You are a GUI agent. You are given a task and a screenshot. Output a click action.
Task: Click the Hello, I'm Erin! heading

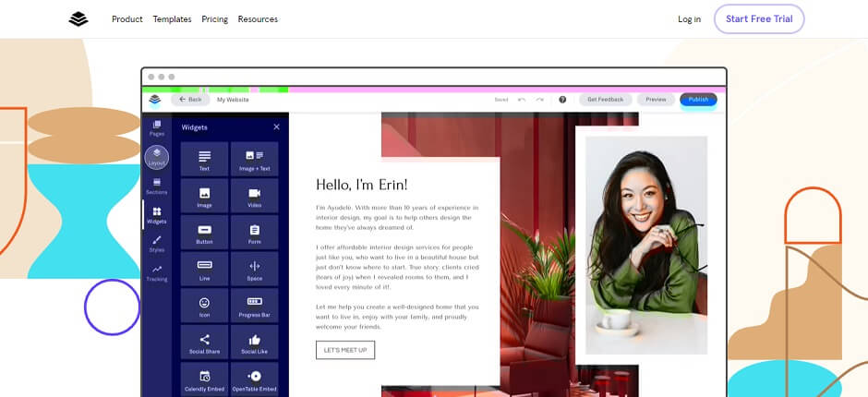[x=361, y=185]
